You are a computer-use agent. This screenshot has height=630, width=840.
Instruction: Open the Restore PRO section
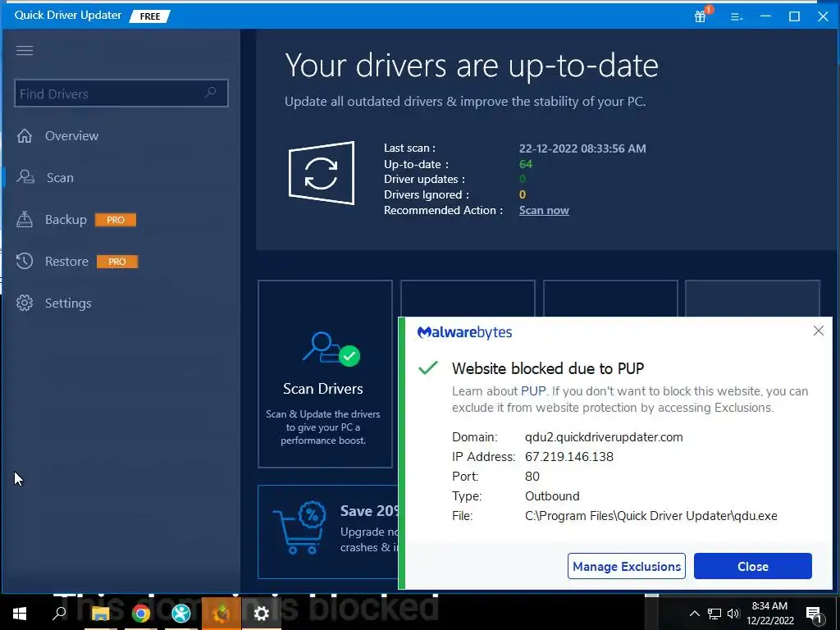(x=76, y=262)
